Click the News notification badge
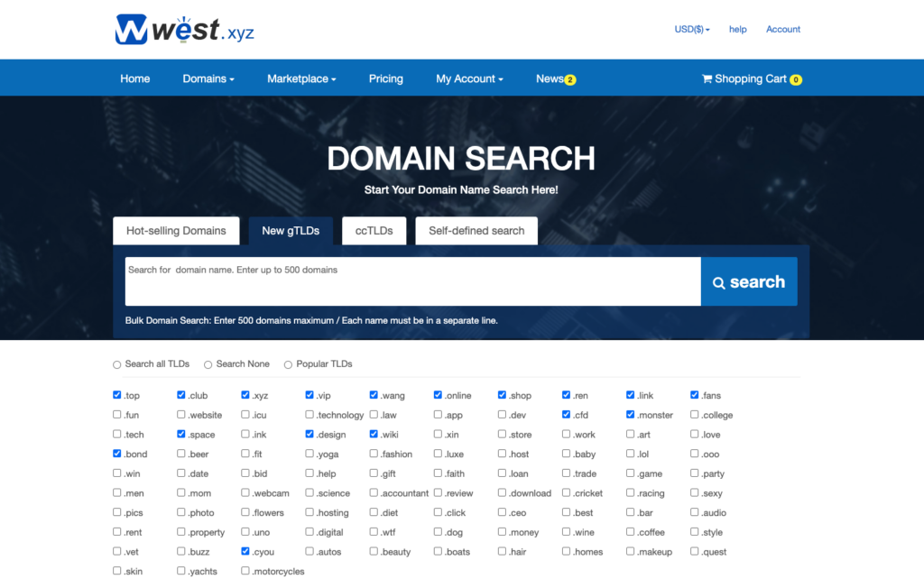This screenshot has height=588, width=924. (x=570, y=80)
